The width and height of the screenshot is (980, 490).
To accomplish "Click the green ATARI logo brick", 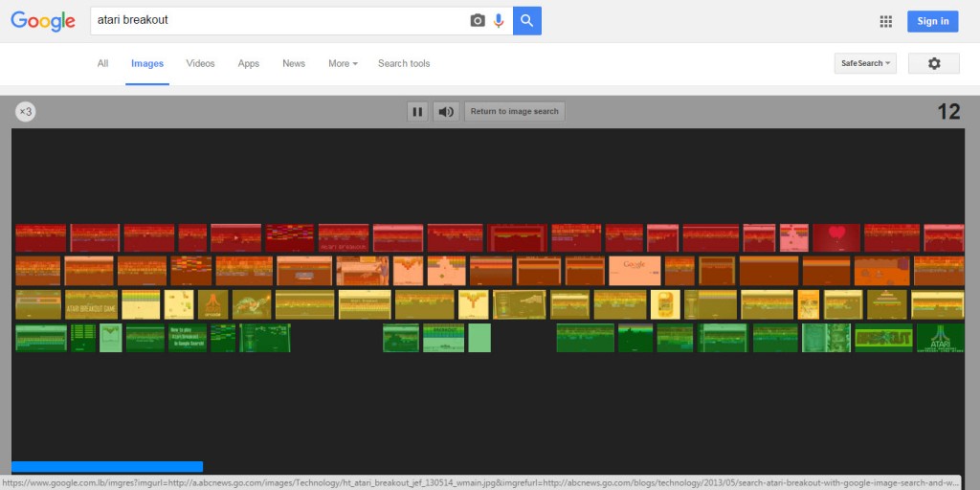I will (940, 338).
